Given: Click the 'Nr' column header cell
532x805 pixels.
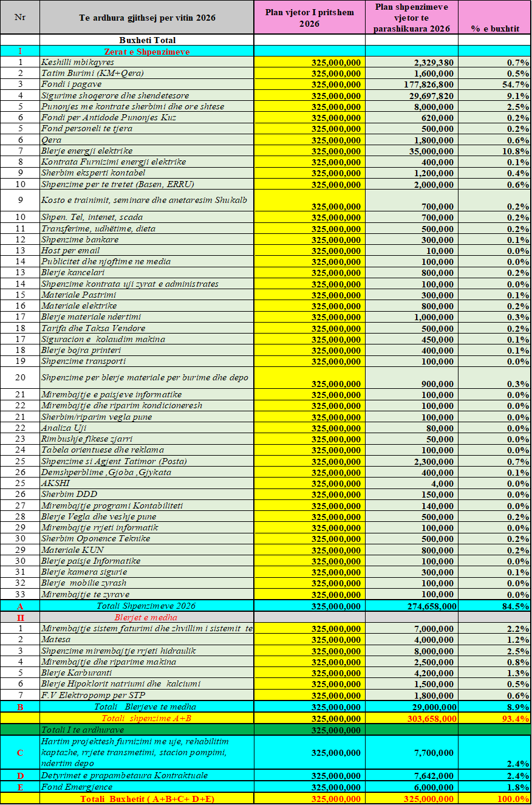Looking at the screenshot, I should pos(19,17).
